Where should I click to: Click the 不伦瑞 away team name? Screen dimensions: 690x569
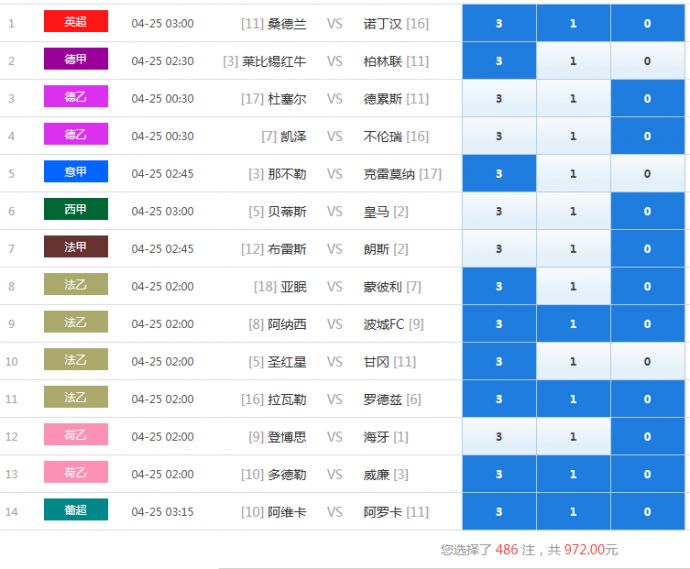coord(382,136)
